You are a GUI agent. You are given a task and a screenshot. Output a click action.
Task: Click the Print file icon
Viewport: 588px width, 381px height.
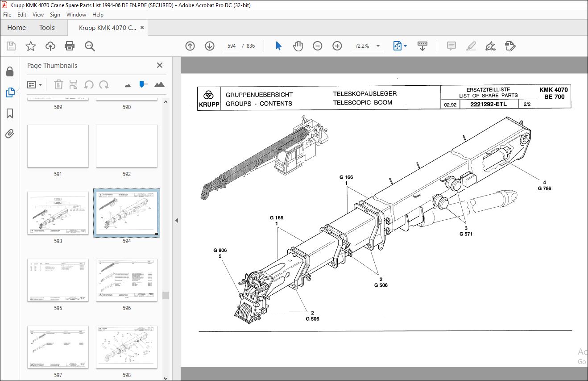click(x=70, y=46)
